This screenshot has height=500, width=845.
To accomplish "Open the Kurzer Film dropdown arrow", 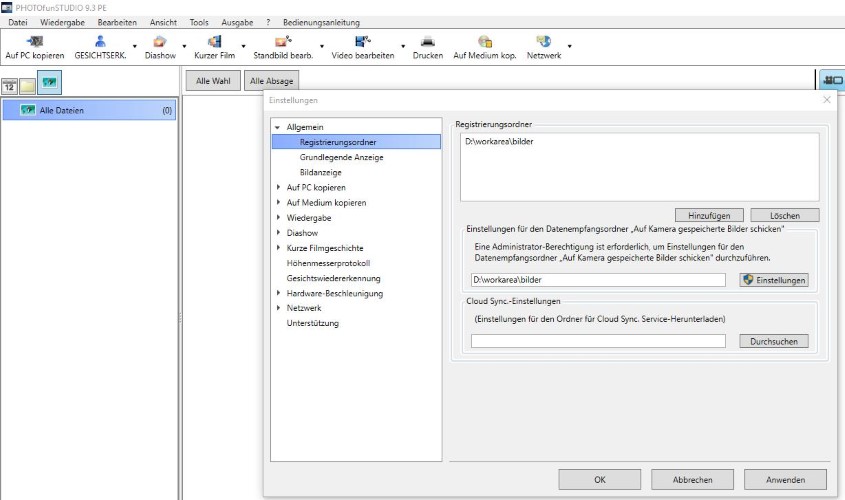I will (243, 47).
